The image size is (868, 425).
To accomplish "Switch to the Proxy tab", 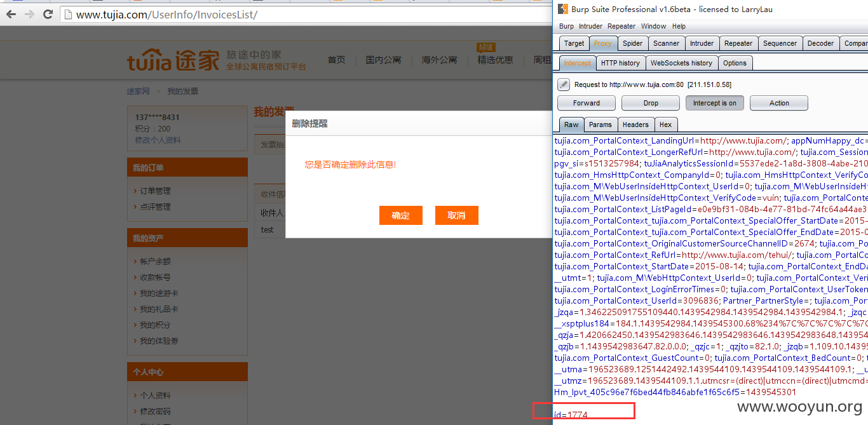I will 603,43.
